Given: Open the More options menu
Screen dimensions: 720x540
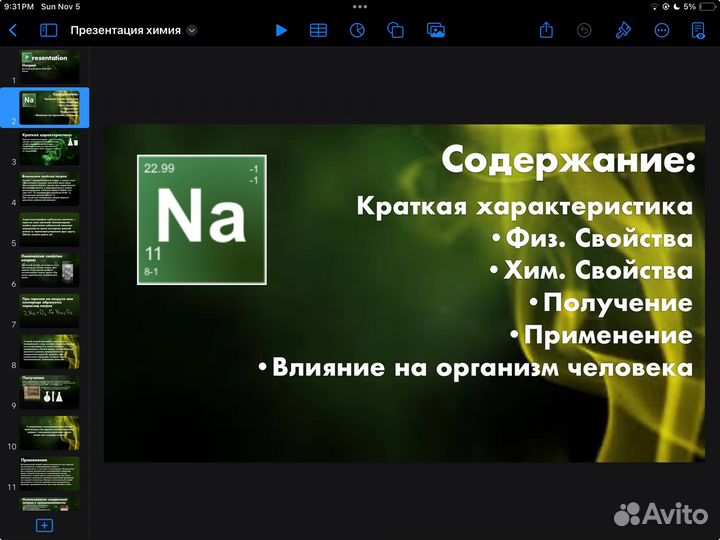Looking at the screenshot, I should coord(662,30).
